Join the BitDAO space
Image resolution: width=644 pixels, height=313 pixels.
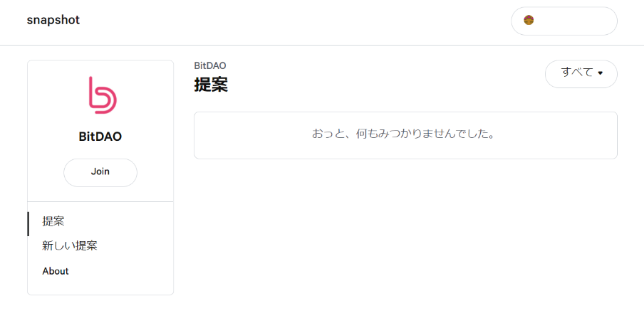point(100,173)
